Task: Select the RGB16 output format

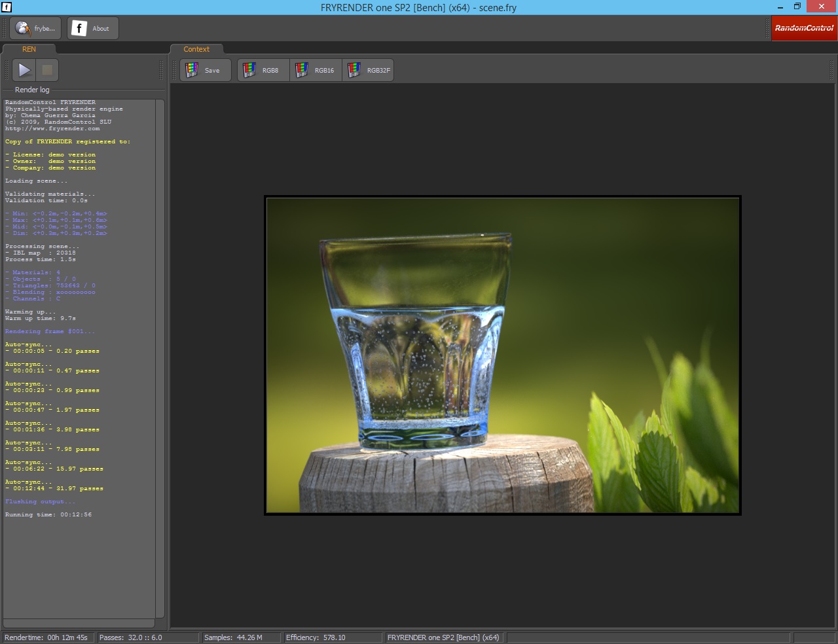Action: coord(316,70)
